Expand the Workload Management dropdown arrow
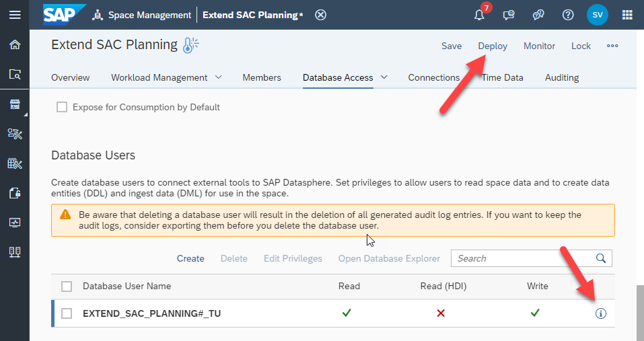The height and width of the screenshot is (341, 644). pos(219,77)
